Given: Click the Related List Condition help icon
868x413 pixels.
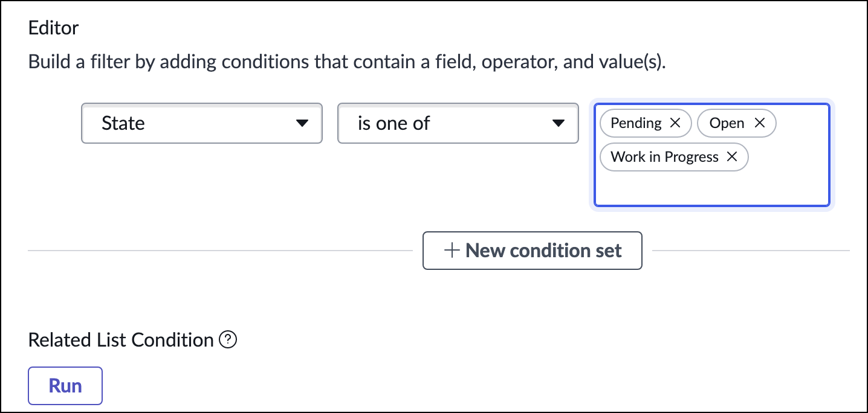Looking at the screenshot, I should tap(228, 341).
